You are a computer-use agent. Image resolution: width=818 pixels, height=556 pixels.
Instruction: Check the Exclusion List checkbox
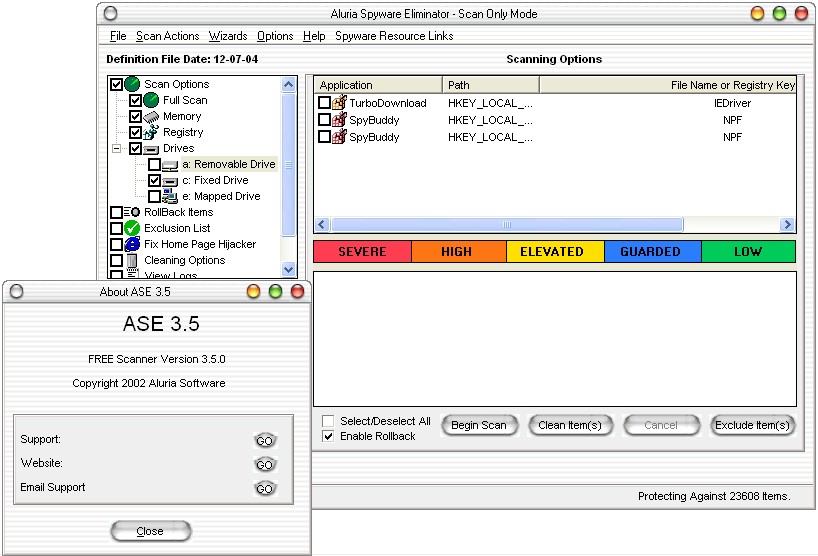click(116, 228)
